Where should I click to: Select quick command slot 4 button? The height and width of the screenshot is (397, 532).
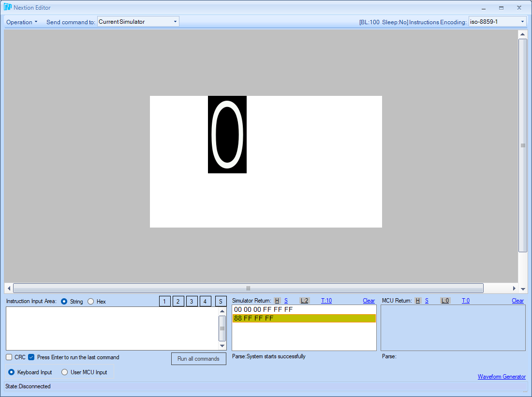point(205,301)
